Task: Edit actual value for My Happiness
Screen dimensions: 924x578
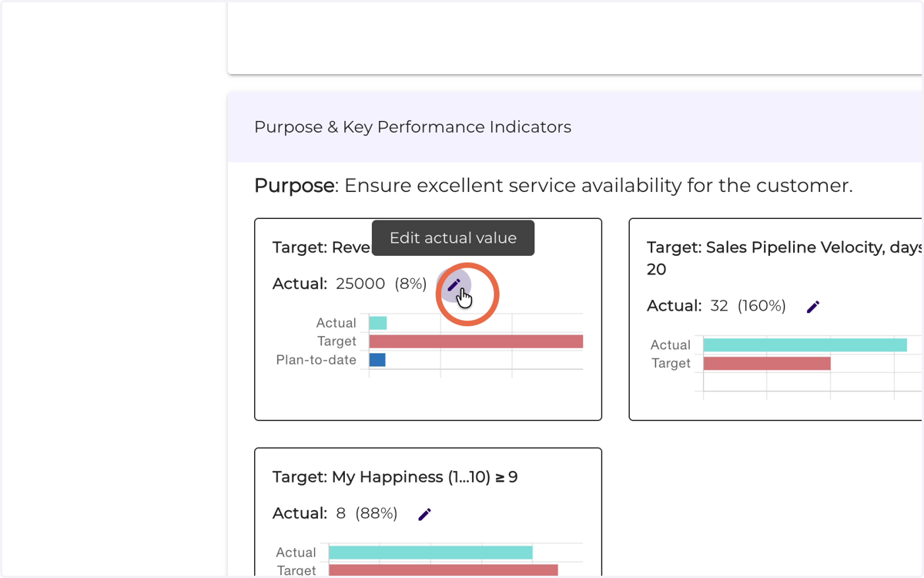Action: tap(425, 514)
